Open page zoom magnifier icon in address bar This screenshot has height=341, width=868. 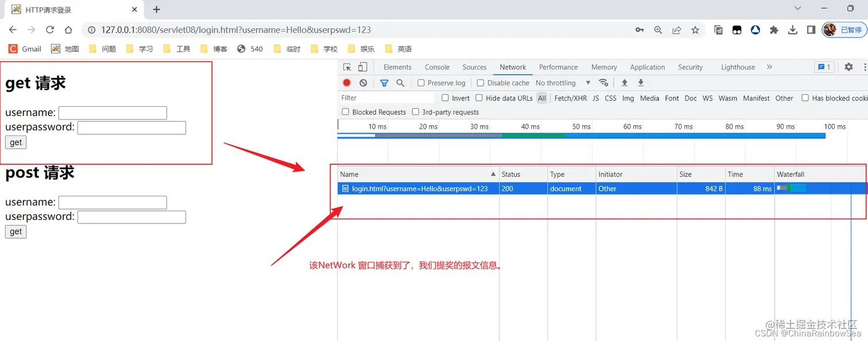tap(658, 30)
